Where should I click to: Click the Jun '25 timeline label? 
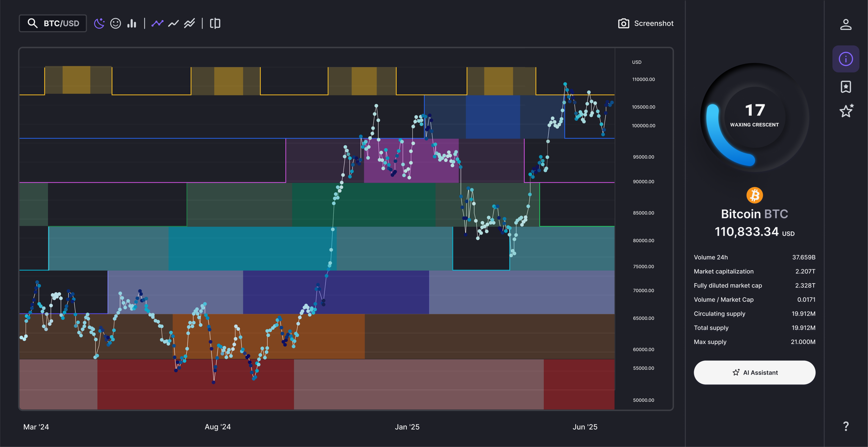[x=584, y=427]
